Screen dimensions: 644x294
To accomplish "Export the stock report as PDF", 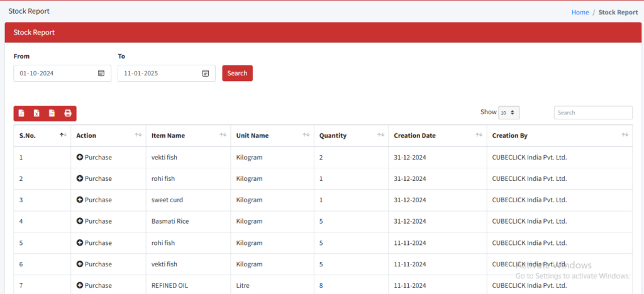I will coord(21,114).
